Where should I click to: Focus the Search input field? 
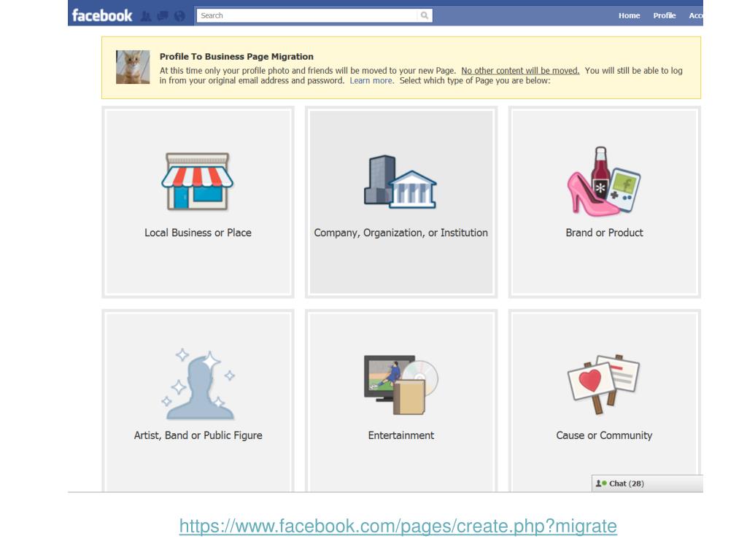pyautogui.click(x=307, y=16)
